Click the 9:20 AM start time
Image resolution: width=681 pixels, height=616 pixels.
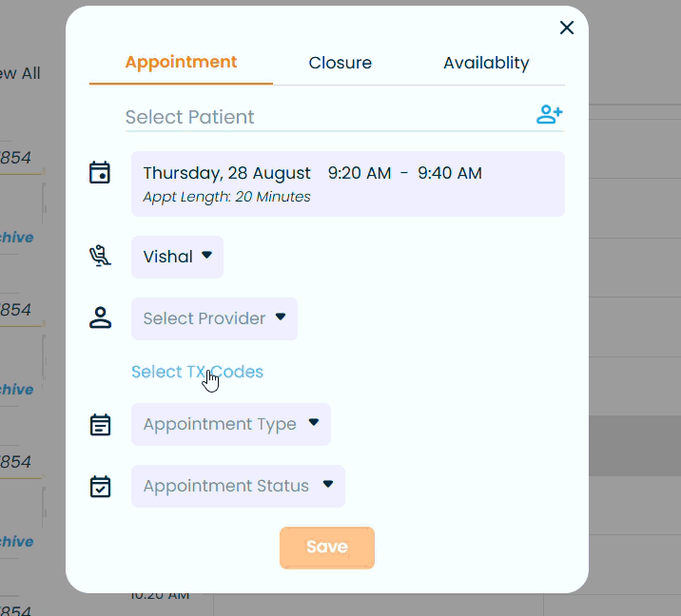pyautogui.click(x=360, y=173)
